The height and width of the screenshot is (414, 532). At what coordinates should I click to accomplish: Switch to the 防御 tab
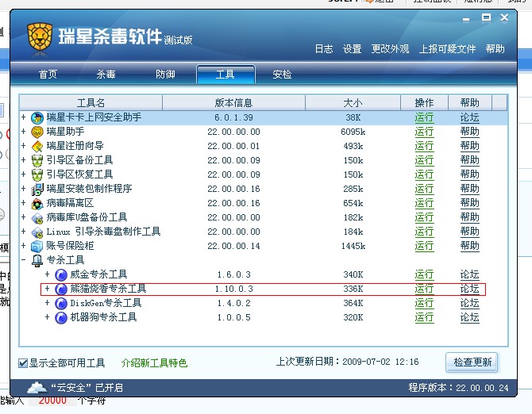166,75
